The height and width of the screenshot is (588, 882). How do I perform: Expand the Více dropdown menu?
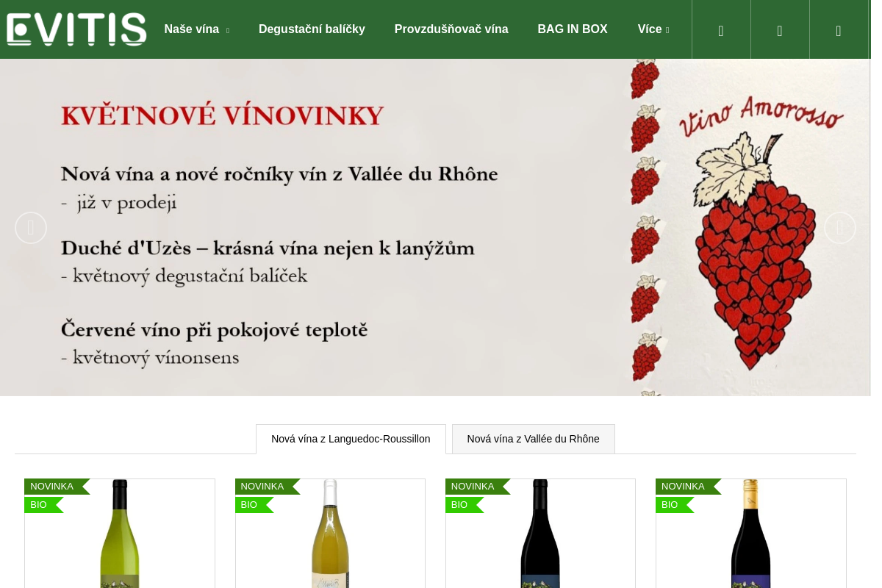653,29
